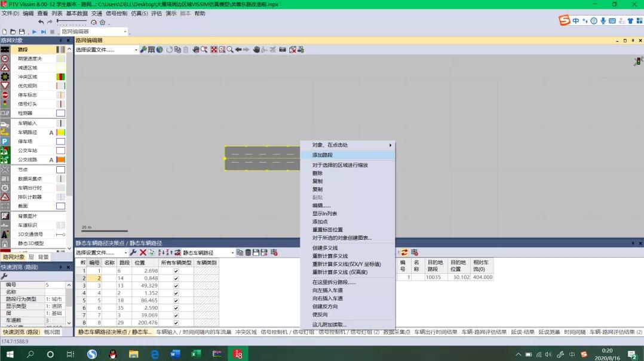Select the 信号灯头 traffic light icon
This screenshot has width=644, height=361.
point(5,103)
